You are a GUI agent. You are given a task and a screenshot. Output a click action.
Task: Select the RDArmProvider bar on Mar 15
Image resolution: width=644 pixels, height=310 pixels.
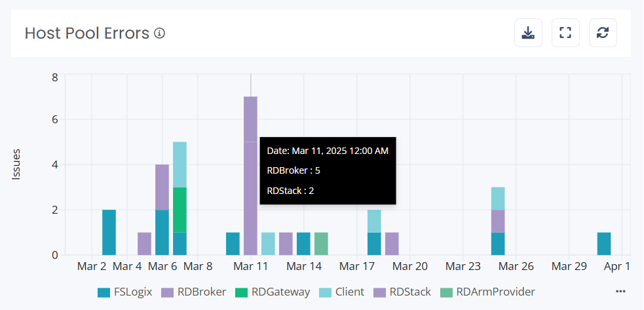pos(321,243)
